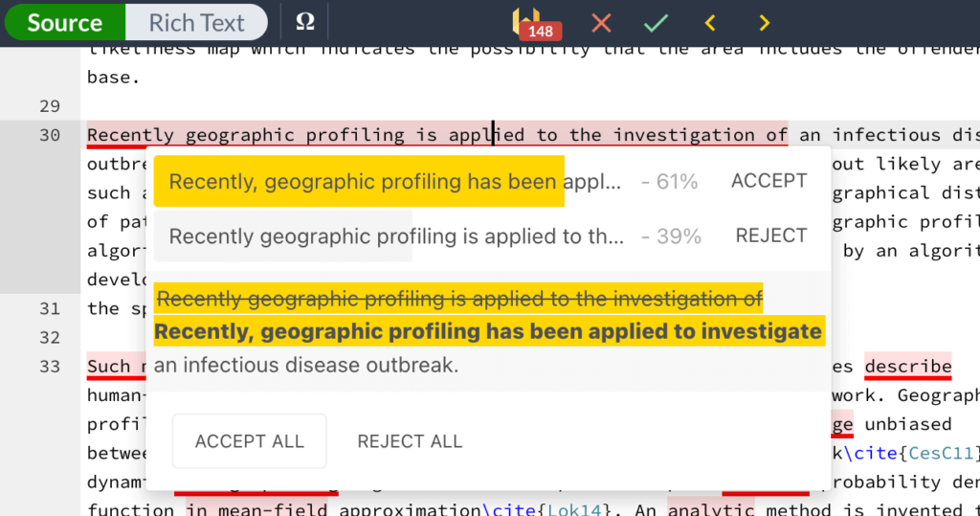Viewport: 980px width, 516px height.
Task: Click the text 'an infectious disease outbreak.'
Action: pyautogui.click(x=306, y=366)
